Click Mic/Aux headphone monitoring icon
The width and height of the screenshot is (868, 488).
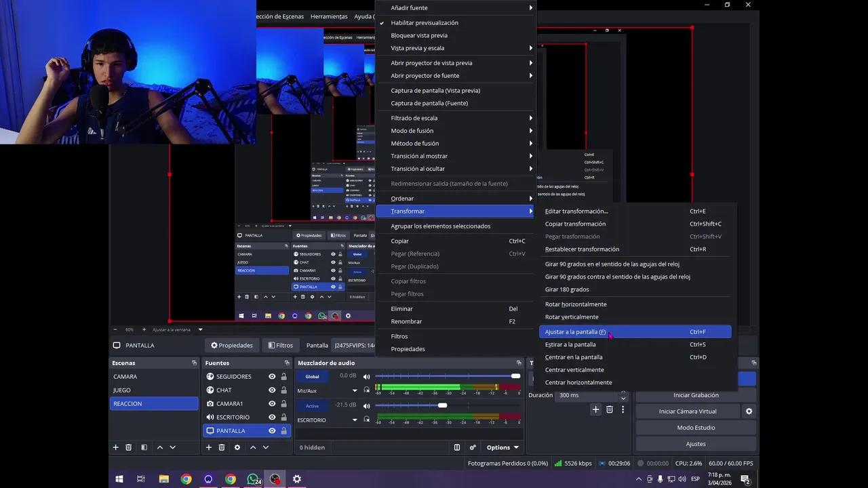pos(367,390)
